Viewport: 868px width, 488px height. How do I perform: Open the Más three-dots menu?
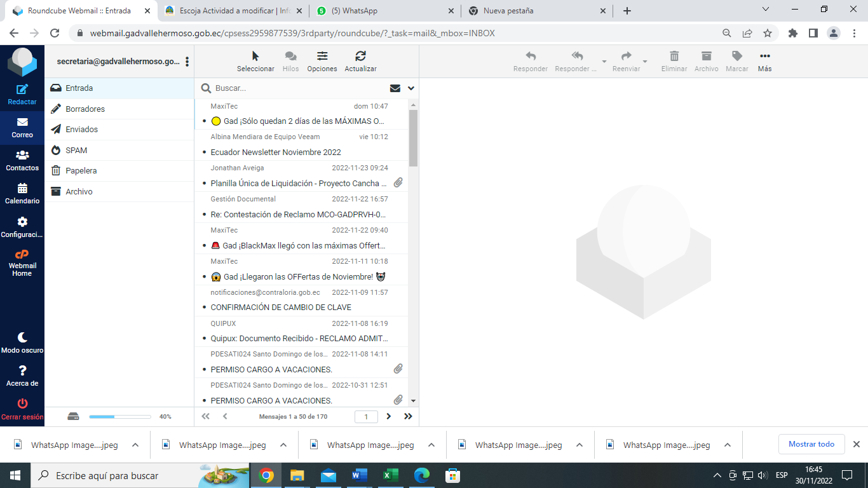pos(764,57)
